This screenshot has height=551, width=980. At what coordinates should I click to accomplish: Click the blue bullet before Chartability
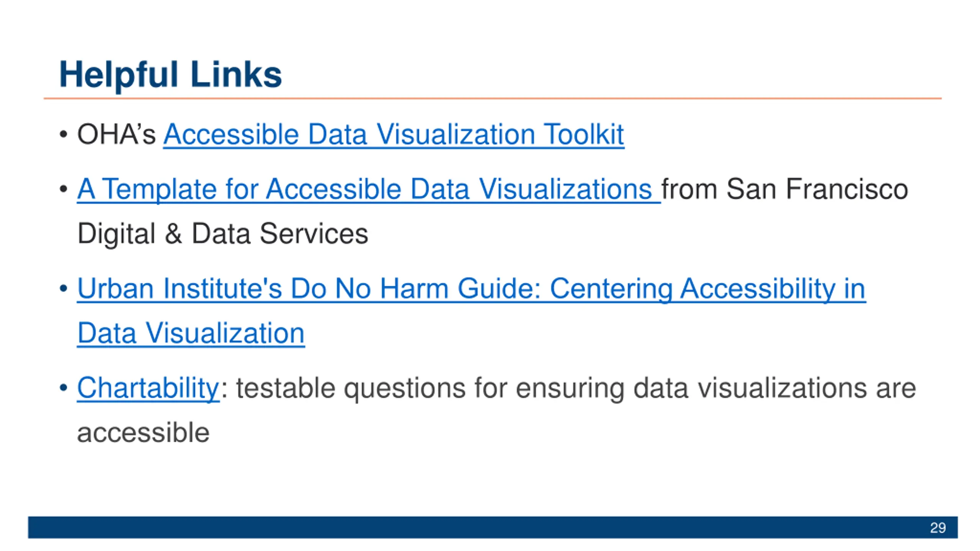pos(63,388)
